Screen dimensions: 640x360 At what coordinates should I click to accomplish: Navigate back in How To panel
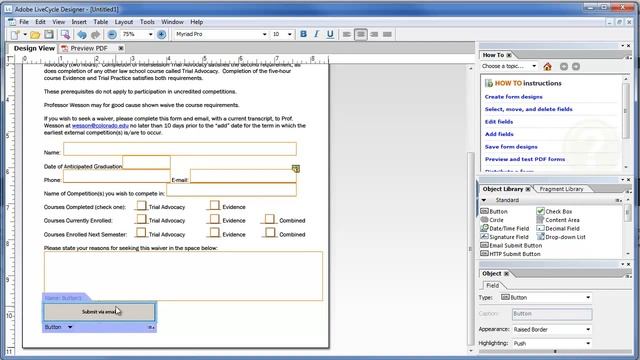click(x=564, y=66)
